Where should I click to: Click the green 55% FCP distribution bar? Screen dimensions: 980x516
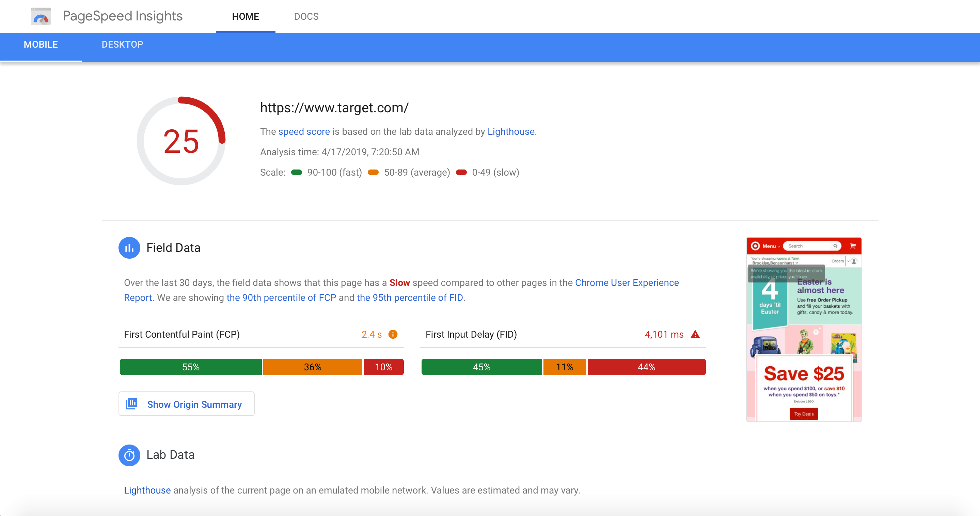point(191,367)
